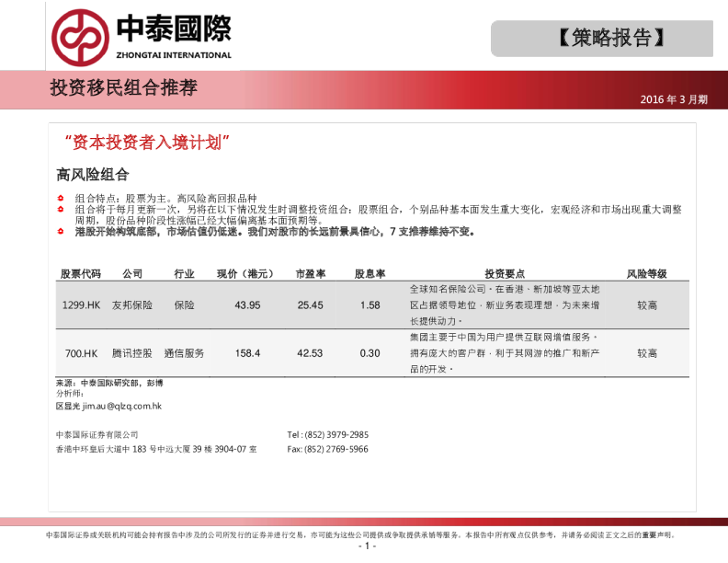
Task: Click the price value 43.95
Action: (247, 305)
